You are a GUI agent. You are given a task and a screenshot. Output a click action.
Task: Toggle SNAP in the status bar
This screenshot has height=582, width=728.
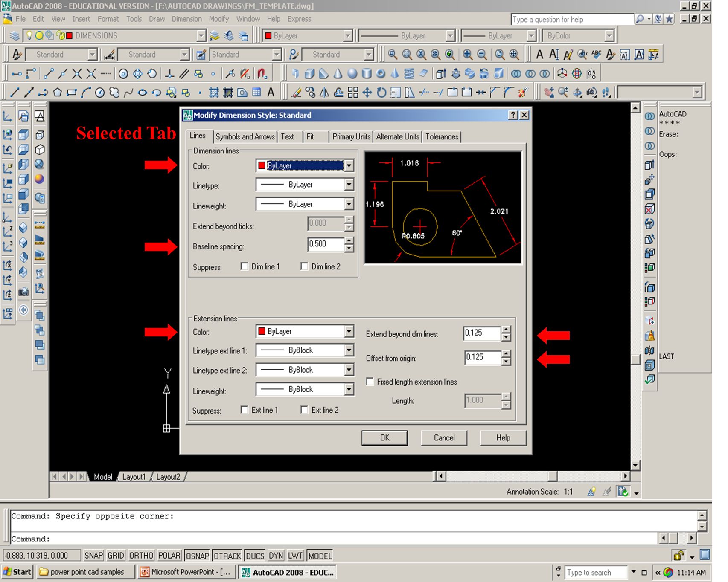(x=93, y=556)
